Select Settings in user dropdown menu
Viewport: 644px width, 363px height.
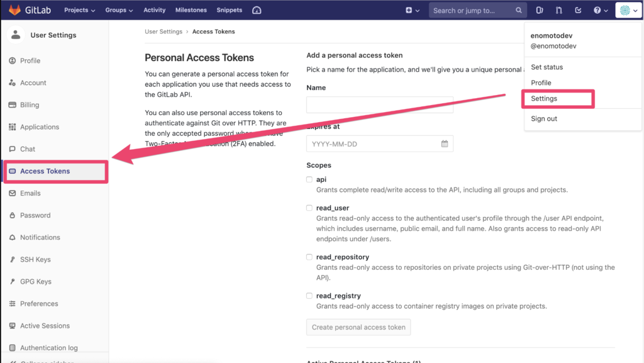(x=544, y=99)
